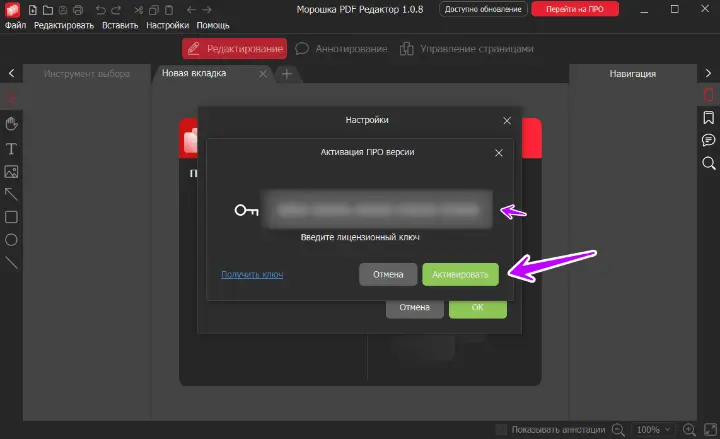Image resolution: width=720 pixels, height=439 pixels.
Task: Go forward with the right arrow icon
Action: pyautogui.click(x=207, y=10)
